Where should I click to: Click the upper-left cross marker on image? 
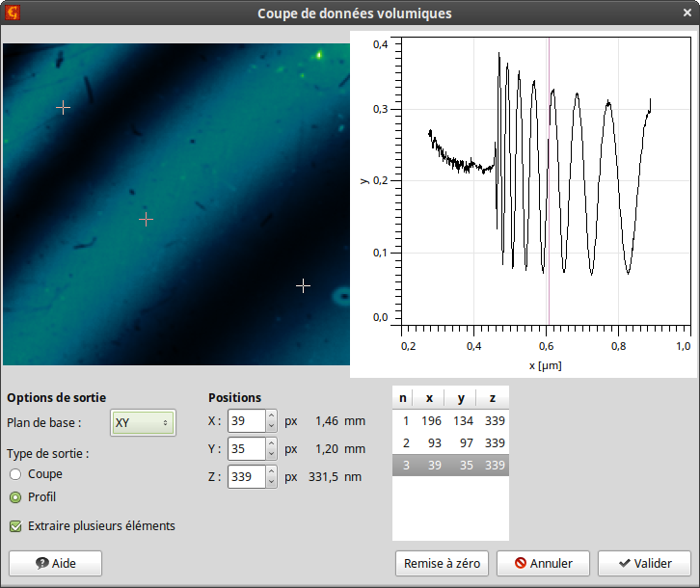tap(63, 108)
